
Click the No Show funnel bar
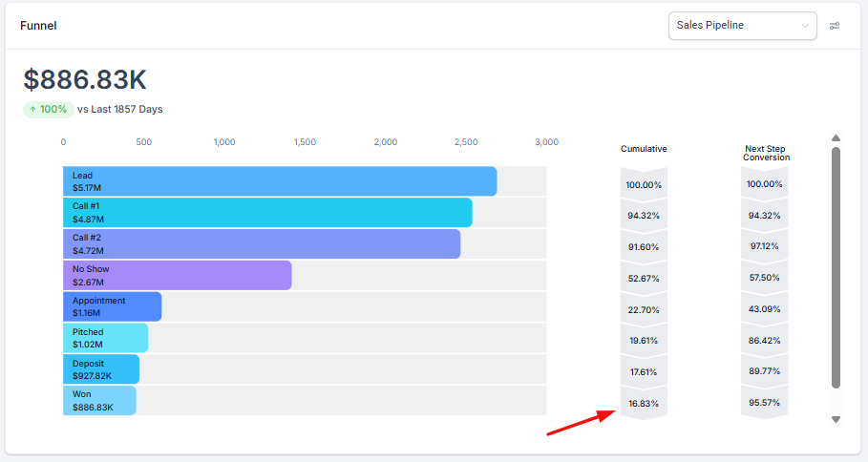177,276
